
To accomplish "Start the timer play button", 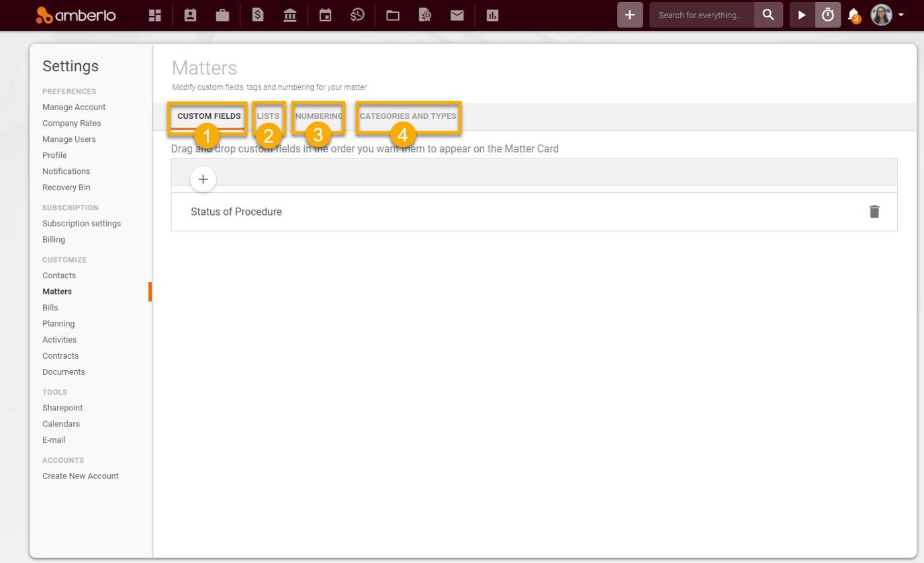I will coord(802,15).
